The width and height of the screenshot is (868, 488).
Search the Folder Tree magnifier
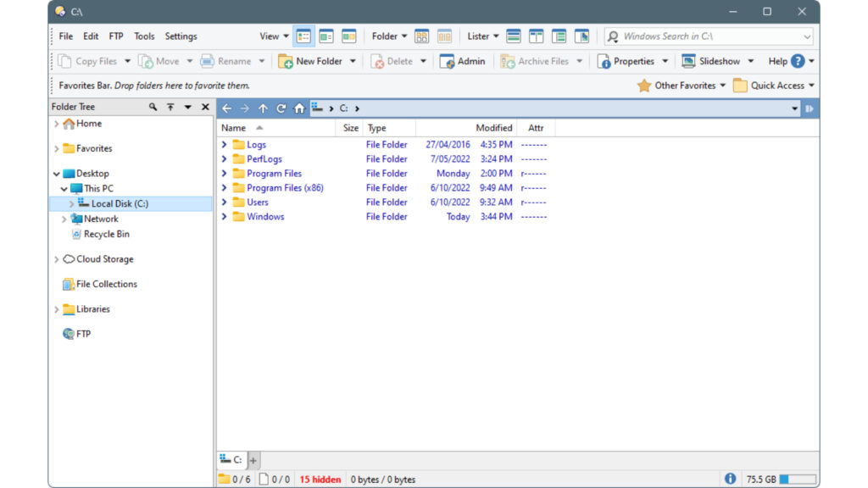(x=153, y=107)
